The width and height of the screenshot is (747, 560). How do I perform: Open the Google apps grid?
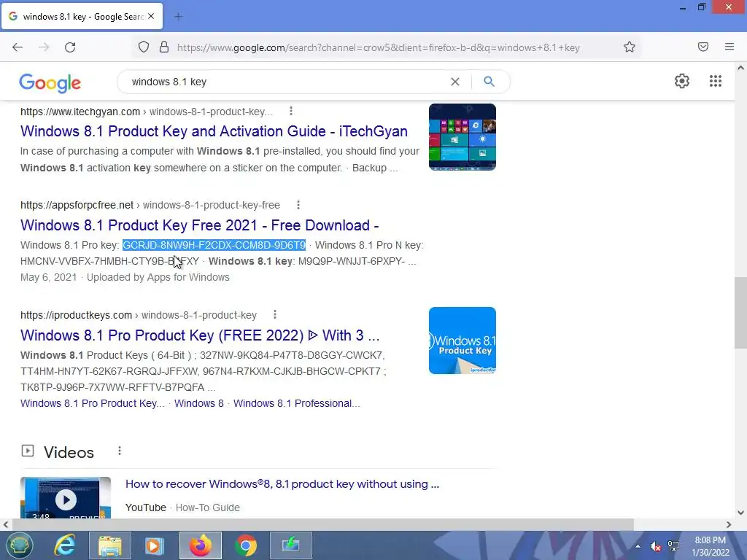[716, 81]
